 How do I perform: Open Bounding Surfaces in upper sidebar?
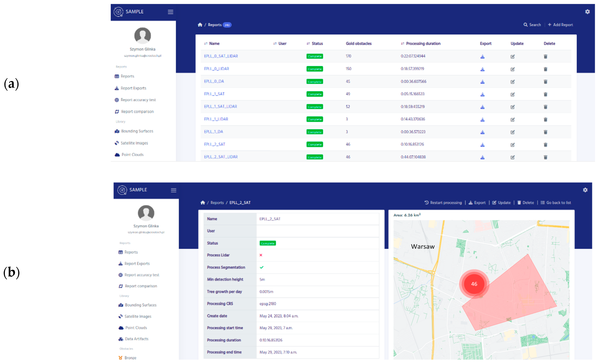(137, 131)
